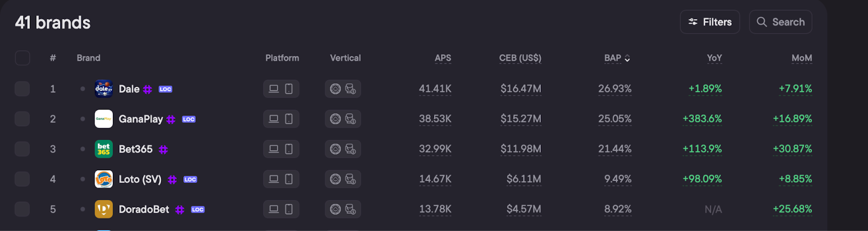This screenshot has height=231, width=868.
Task: Open the GanaPlay brand name link
Action: click(141, 119)
